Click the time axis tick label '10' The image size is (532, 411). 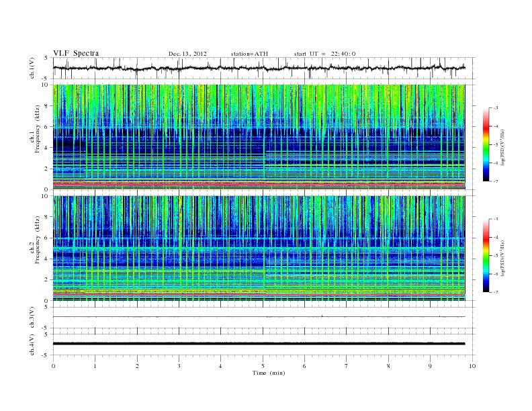tap(472, 366)
